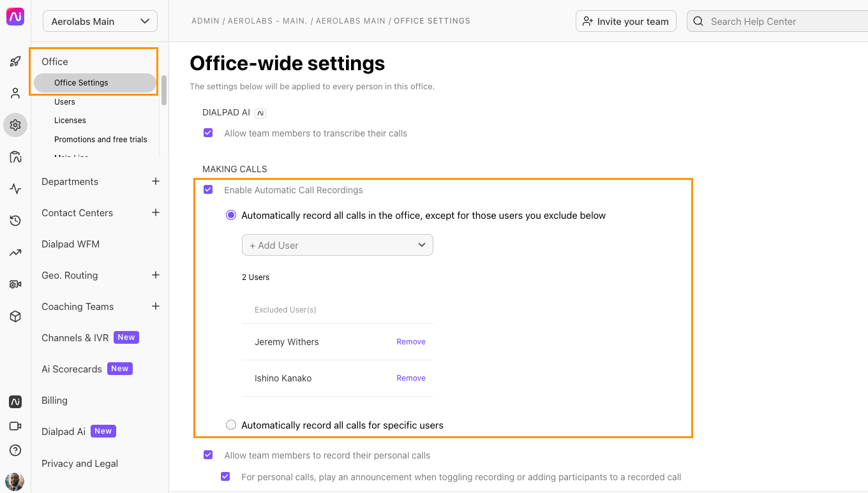Screen dimensions: 868x493
Task: Open Privacy and Legal section
Action: pos(80,464)
